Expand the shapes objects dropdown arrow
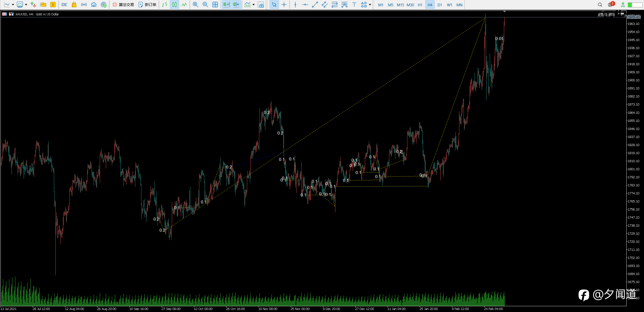The image size is (644, 312). pyautogui.click(x=370, y=5)
